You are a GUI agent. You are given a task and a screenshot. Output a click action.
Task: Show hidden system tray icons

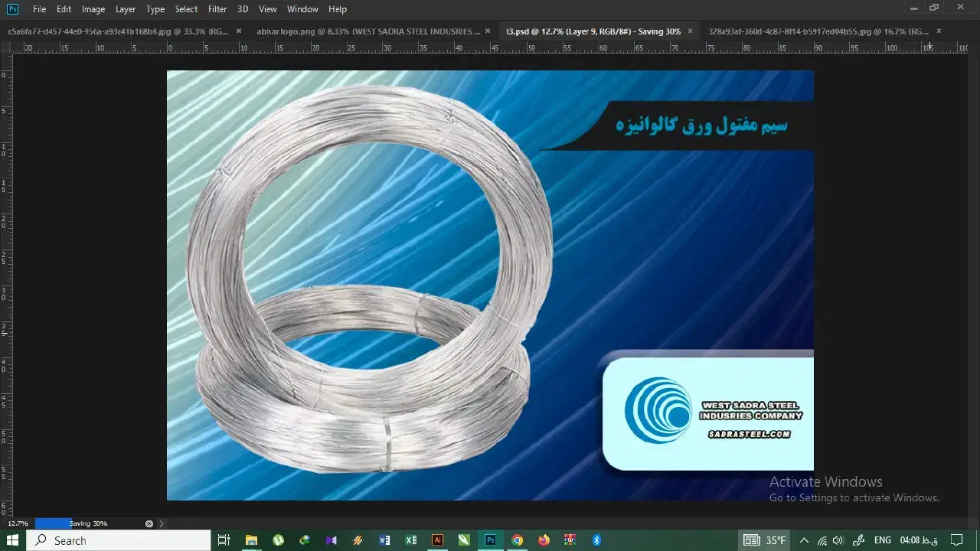(x=804, y=540)
